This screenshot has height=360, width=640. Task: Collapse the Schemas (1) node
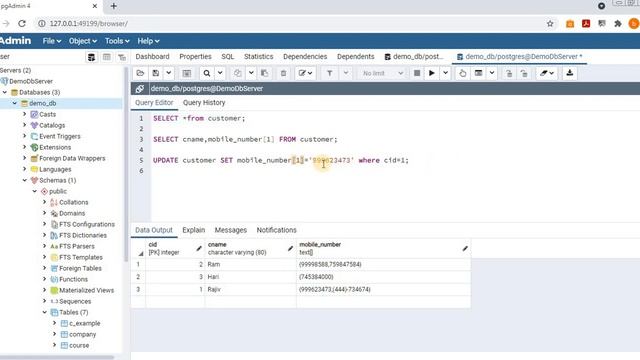pos(24,180)
